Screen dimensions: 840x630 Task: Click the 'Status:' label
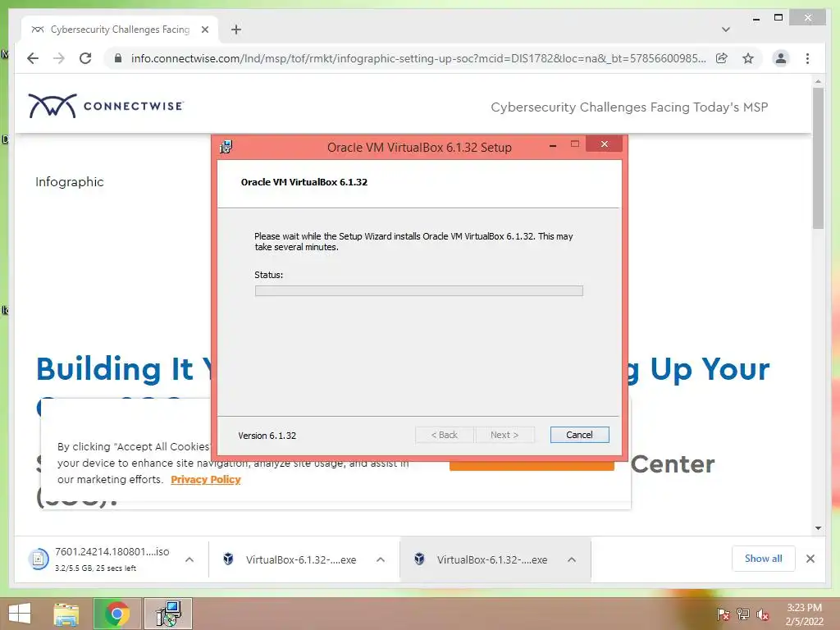point(268,275)
